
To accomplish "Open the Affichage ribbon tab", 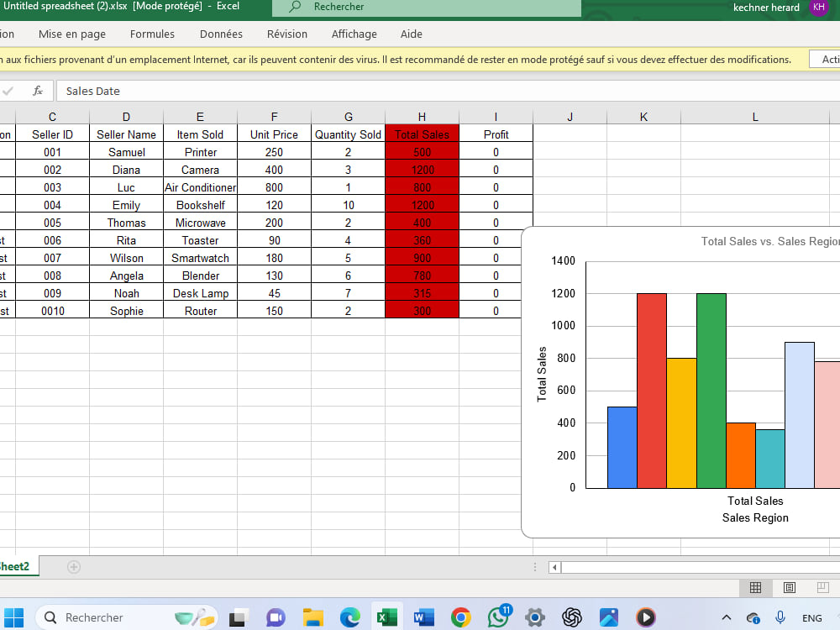I will coord(354,34).
